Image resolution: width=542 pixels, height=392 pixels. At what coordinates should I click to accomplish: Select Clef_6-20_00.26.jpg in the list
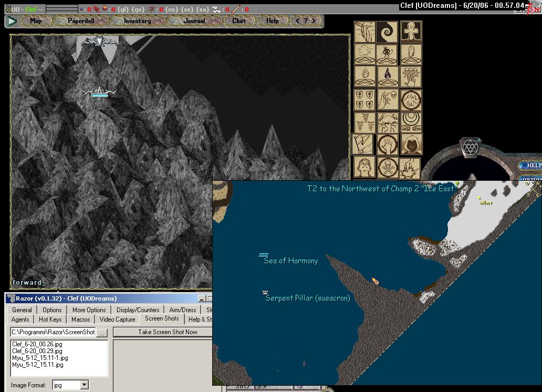pyautogui.click(x=37, y=344)
